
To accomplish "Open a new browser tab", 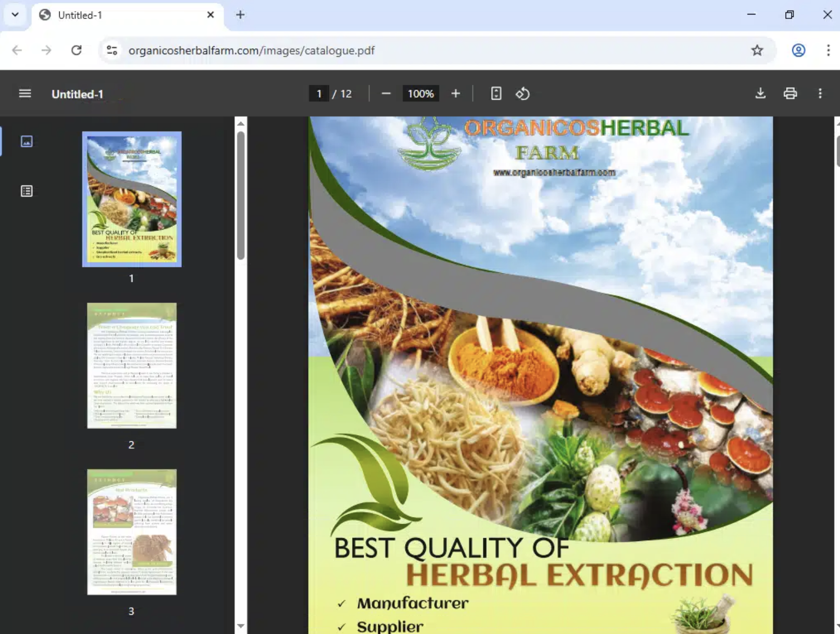I will [240, 15].
